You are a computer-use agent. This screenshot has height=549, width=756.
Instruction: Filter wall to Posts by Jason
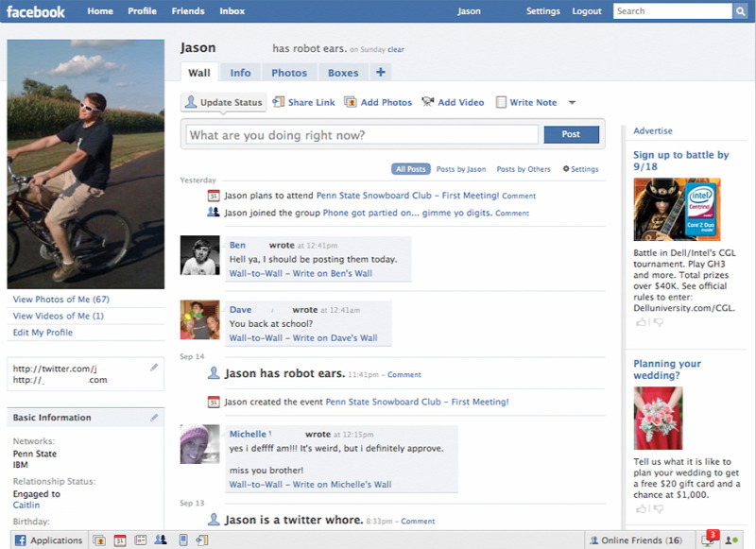461,169
